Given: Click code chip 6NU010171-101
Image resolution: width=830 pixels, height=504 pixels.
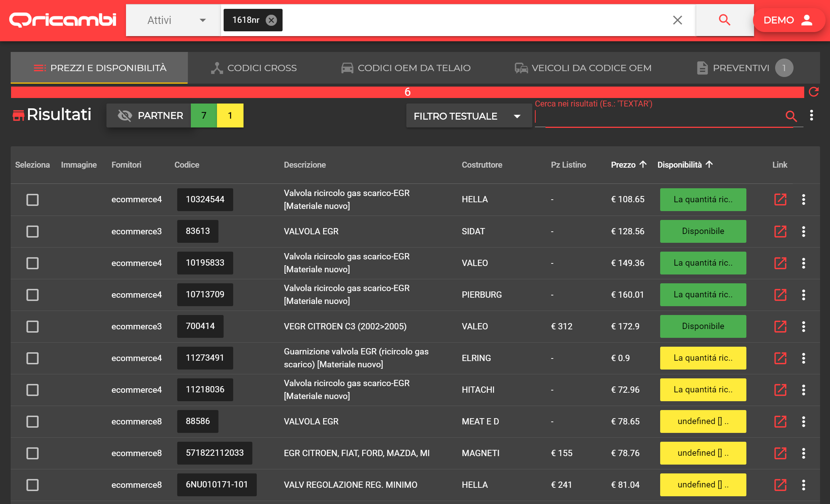Looking at the screenshot, I should tap(217, 484).
